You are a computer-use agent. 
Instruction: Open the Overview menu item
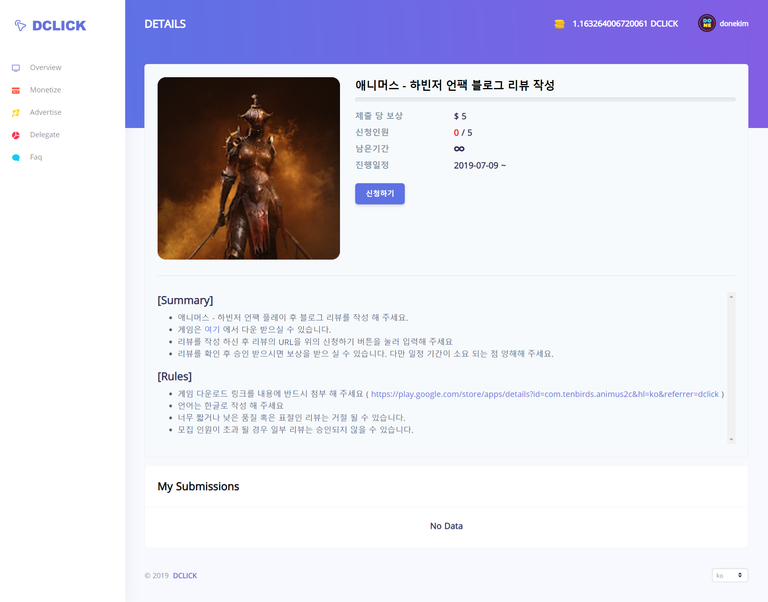click(46, 68)
